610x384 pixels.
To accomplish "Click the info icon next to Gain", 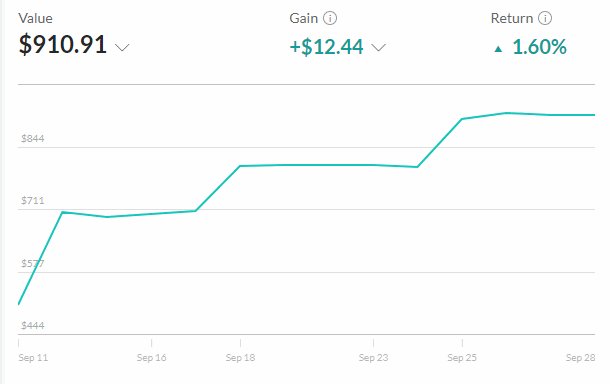I will (330, 18).
